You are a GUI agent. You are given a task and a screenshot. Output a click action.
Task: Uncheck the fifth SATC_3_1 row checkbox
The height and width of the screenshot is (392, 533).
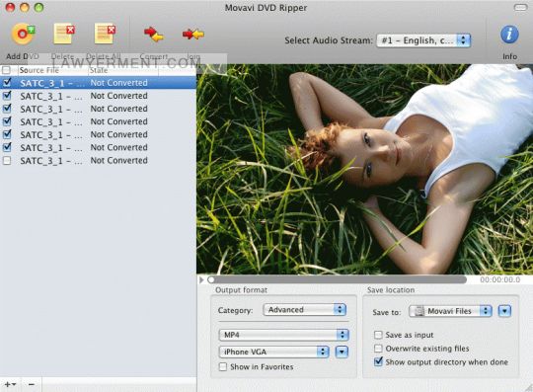click(7, 134)
